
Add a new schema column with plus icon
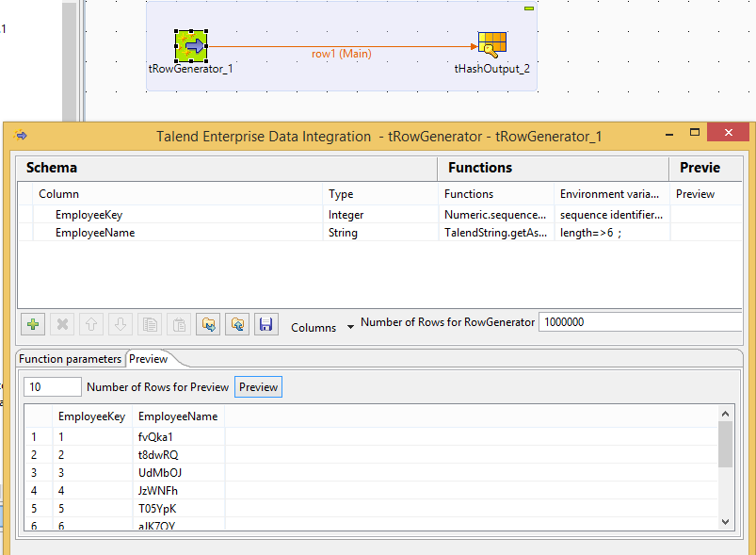coord(33,324)
